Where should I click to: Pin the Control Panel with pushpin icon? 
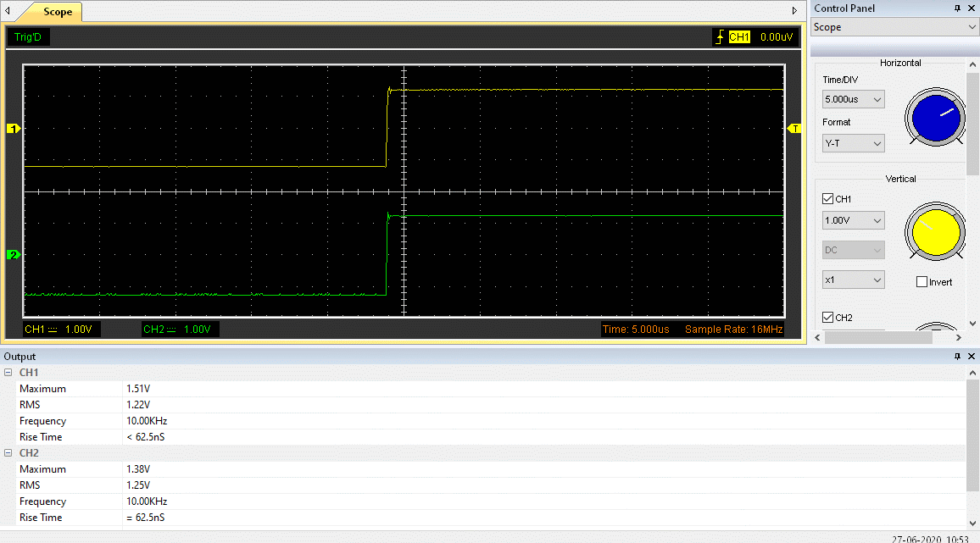[957, 8]
